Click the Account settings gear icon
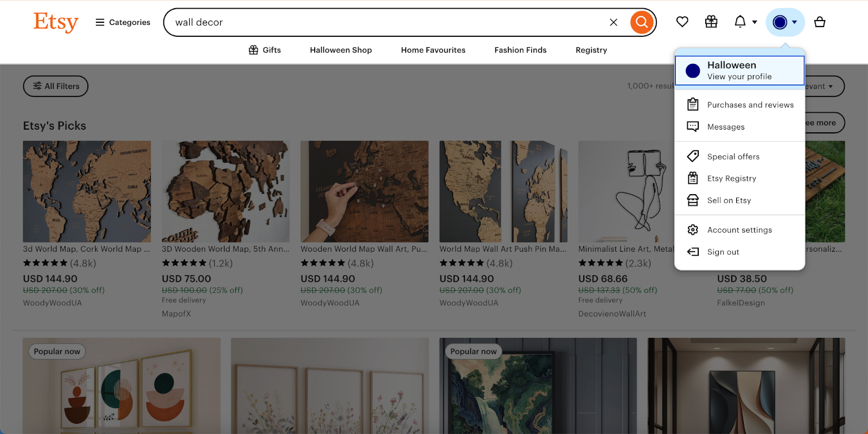 (693, 229)
